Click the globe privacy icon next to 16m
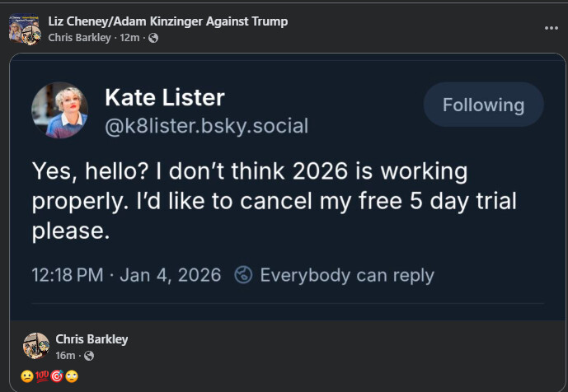This screenshot has width=568, height=392. pyautogui.click(x=89, y=356)
